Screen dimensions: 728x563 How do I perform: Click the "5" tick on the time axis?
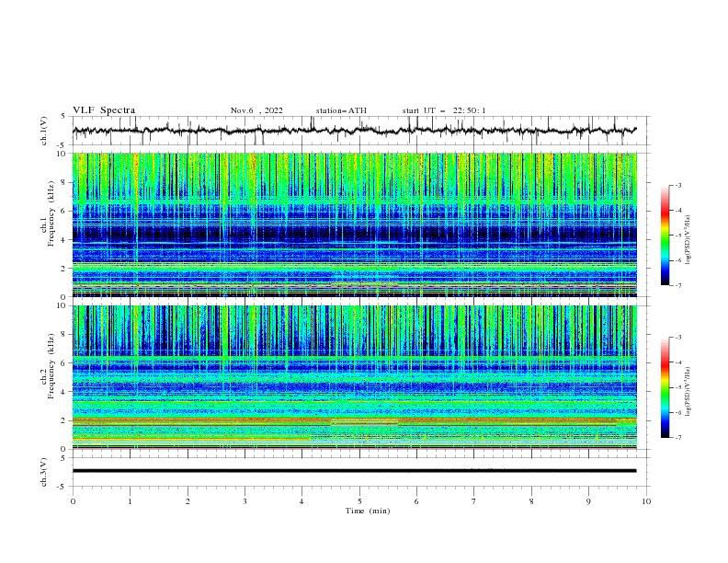(x=359, y=501)
